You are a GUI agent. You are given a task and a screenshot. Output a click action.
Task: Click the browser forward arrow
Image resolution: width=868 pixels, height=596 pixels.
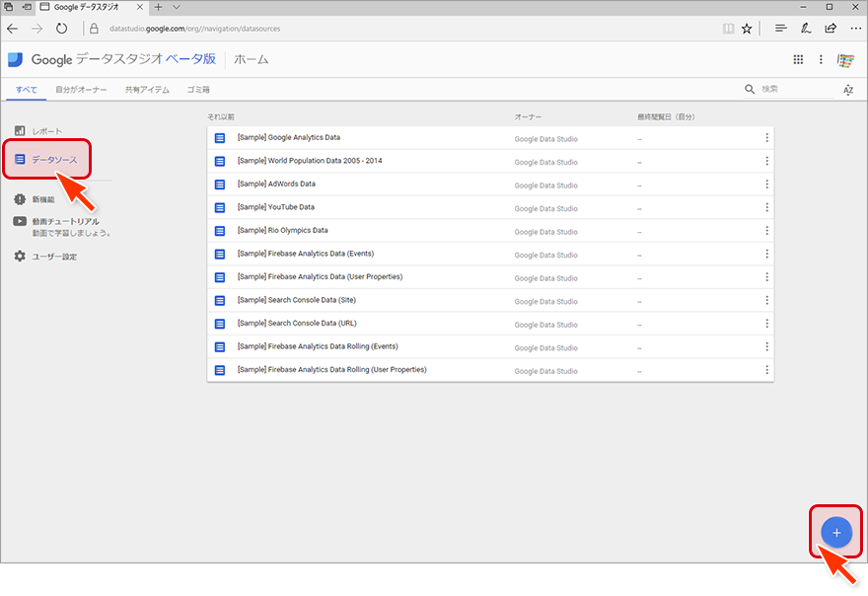point(37,29)
